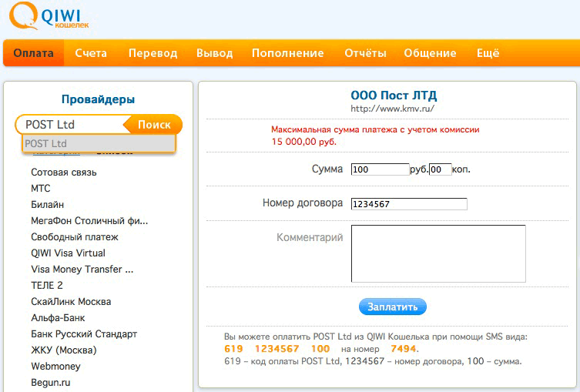Go to the Перевод tab

tap(153, 53)
